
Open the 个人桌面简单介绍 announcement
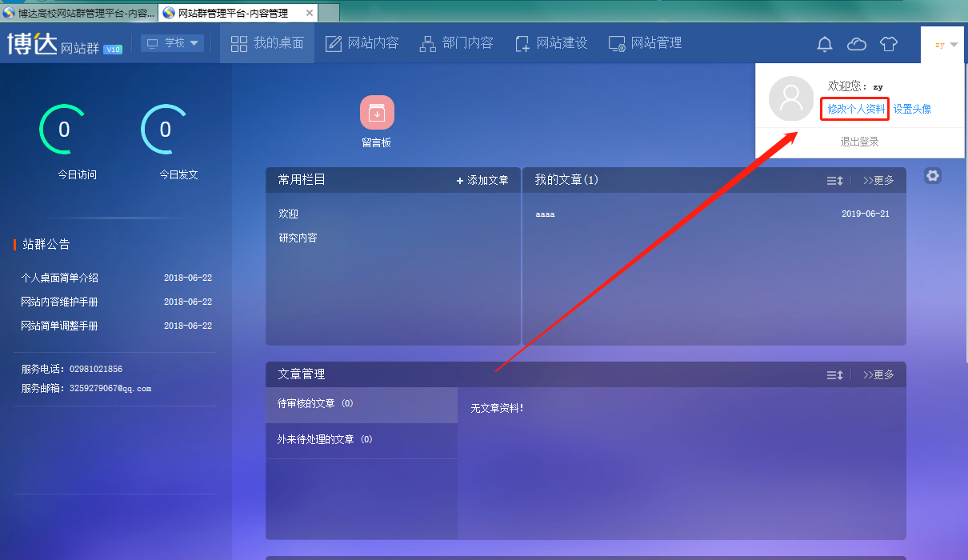(60, 278)
